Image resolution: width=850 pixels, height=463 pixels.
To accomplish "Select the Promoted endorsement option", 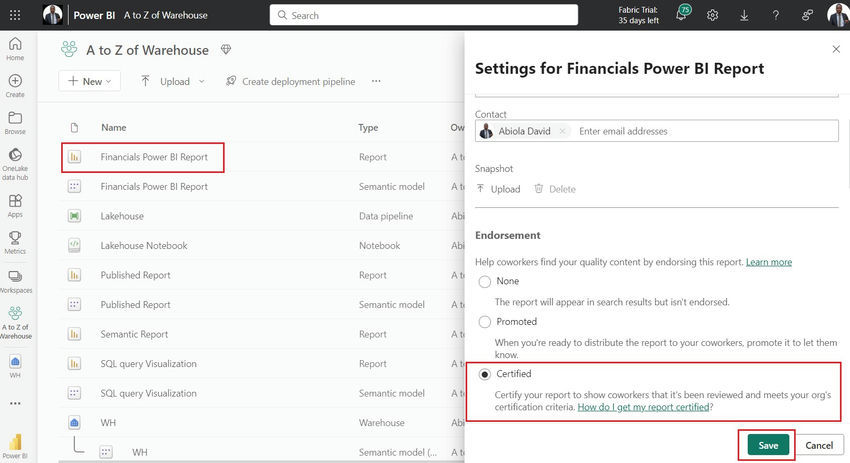I will click(x=485, y=322).
